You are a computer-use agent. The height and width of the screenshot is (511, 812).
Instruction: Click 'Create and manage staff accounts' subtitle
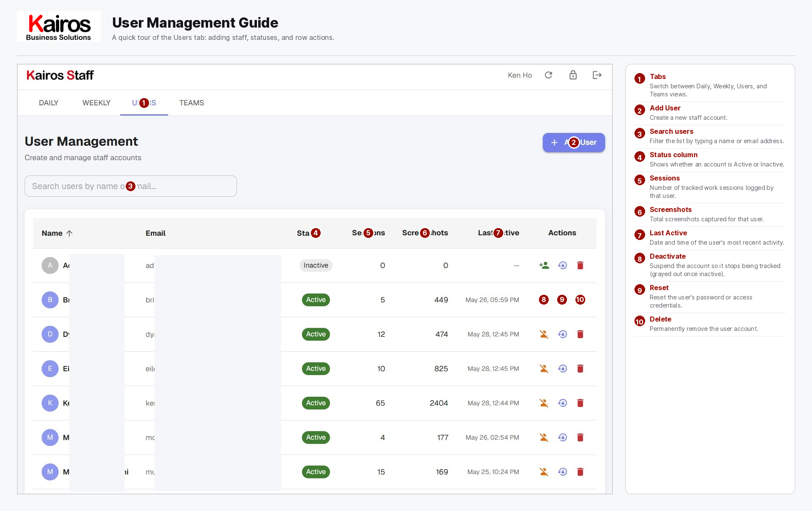[x=83, y=158]
